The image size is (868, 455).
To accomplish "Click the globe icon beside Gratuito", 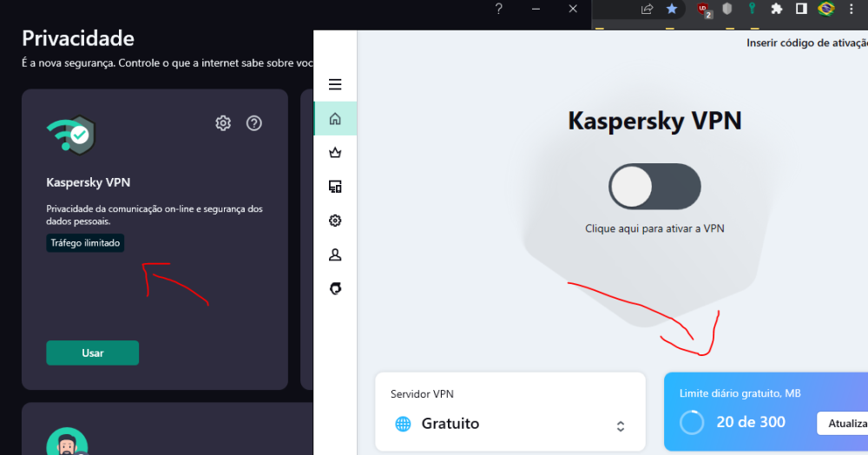I will click(403, 424).
